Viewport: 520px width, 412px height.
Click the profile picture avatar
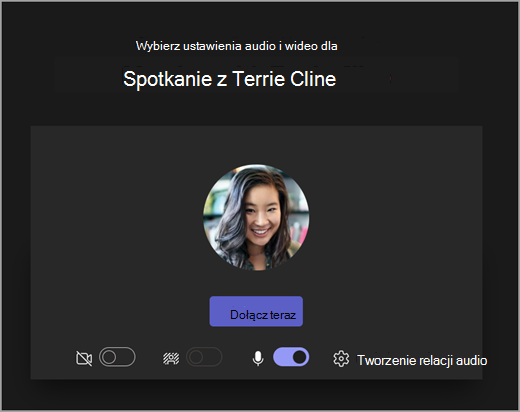[x=256, y=217]
